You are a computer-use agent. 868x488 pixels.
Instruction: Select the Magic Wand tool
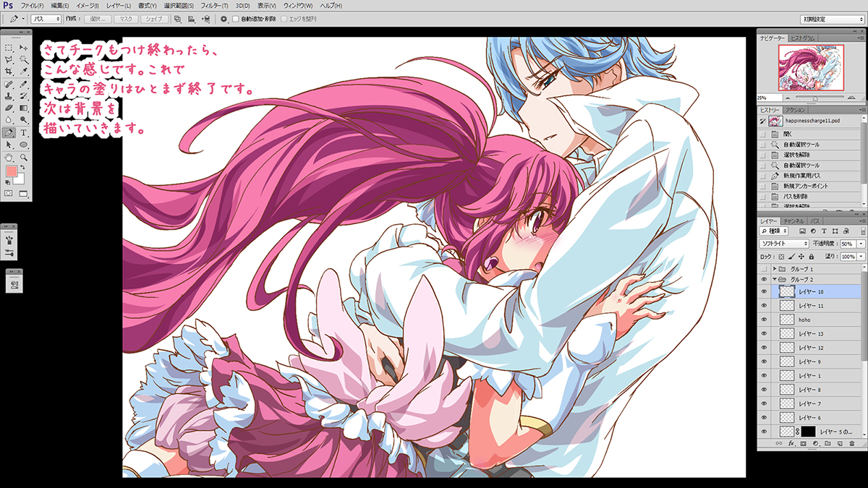point(24,59)
